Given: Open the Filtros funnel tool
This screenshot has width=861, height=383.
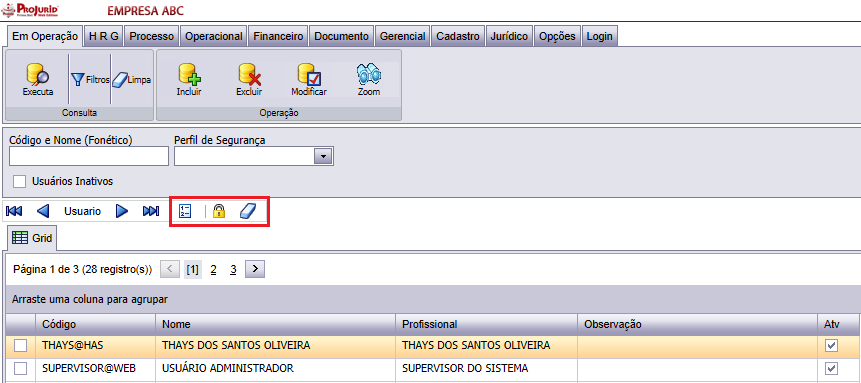Looking at the screenshot, I should click(90, 80).
